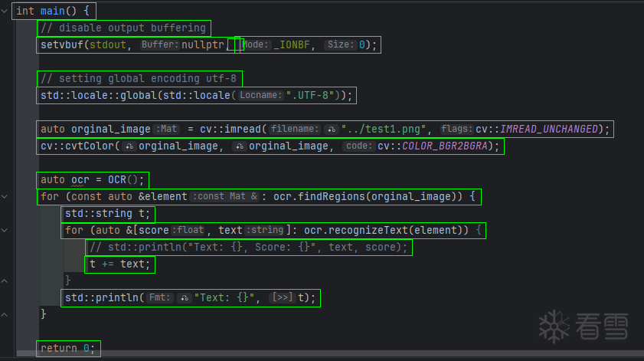
Task: Click the underlined 'ocr' variable declaration
Action: tap(80, 179)
